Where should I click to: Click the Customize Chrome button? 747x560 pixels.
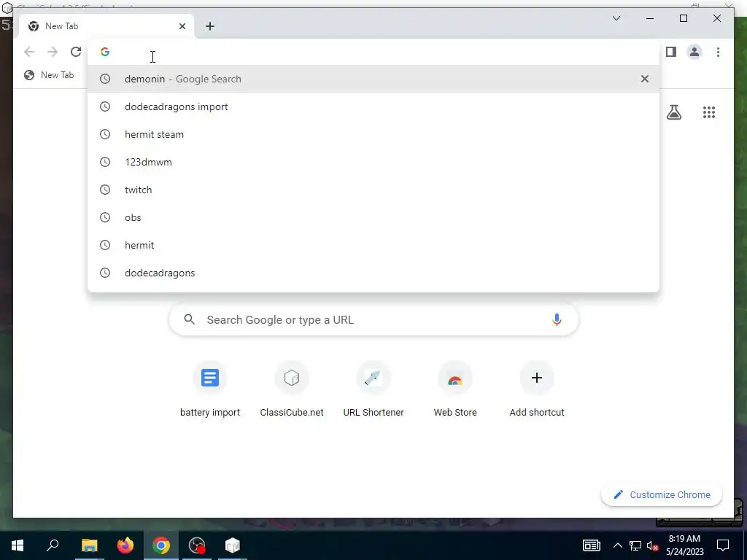pos(661,495)
